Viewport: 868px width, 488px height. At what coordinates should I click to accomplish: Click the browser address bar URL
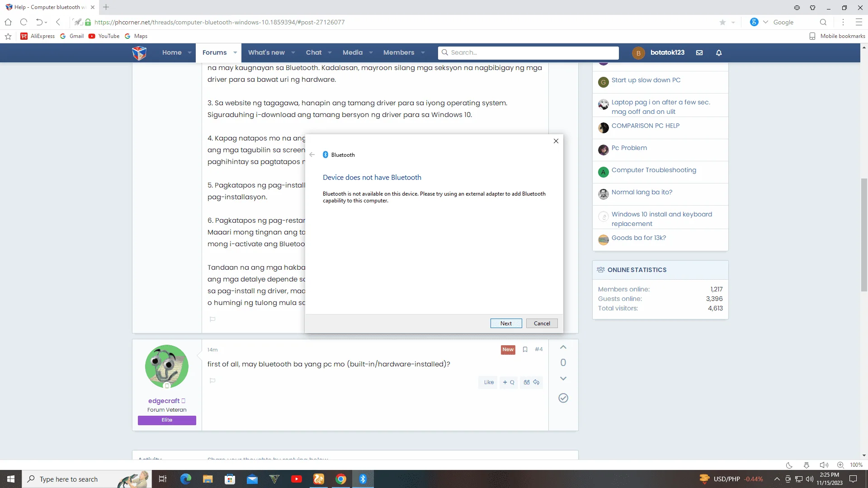(219, 22)
